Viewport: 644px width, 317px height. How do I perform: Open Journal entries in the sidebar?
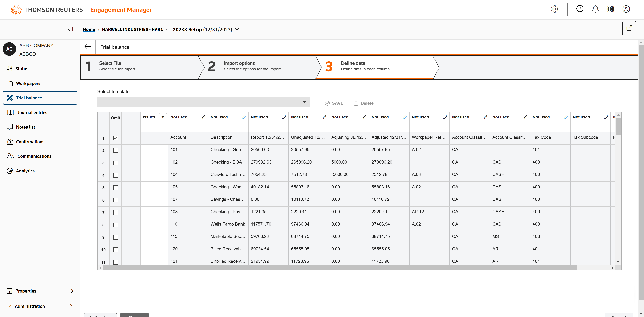[x=32, y=113]
